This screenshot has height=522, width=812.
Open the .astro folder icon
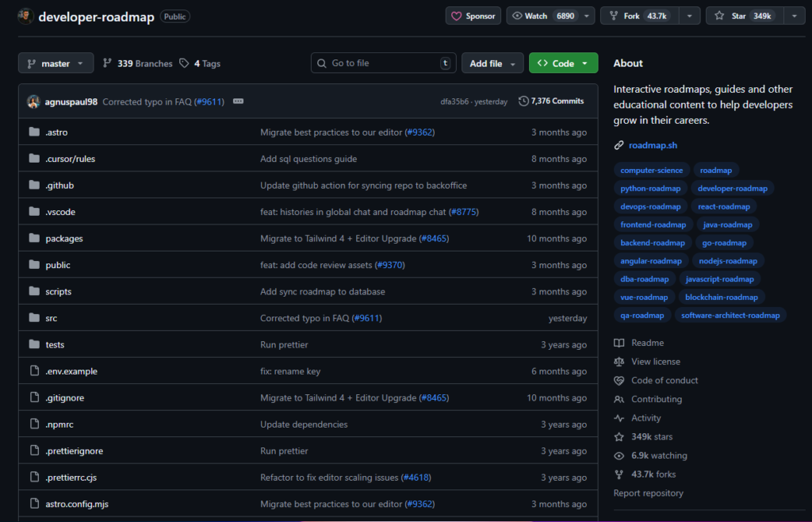pyautogui.click(x=34, y=132)
